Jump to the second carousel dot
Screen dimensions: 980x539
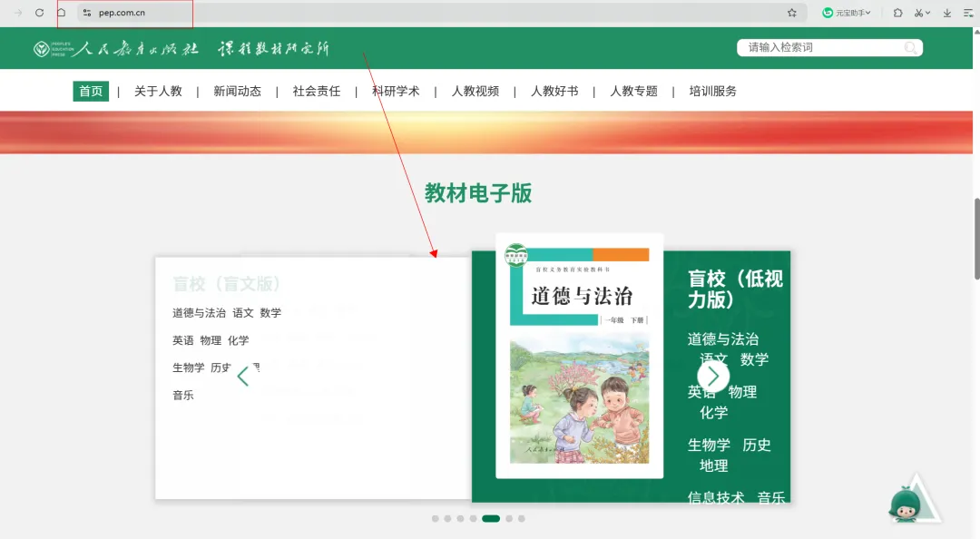click(447, 518)
